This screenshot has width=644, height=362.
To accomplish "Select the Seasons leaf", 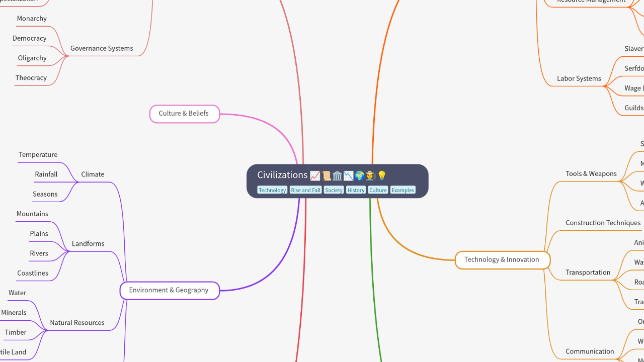I will [x=45, y=194].
